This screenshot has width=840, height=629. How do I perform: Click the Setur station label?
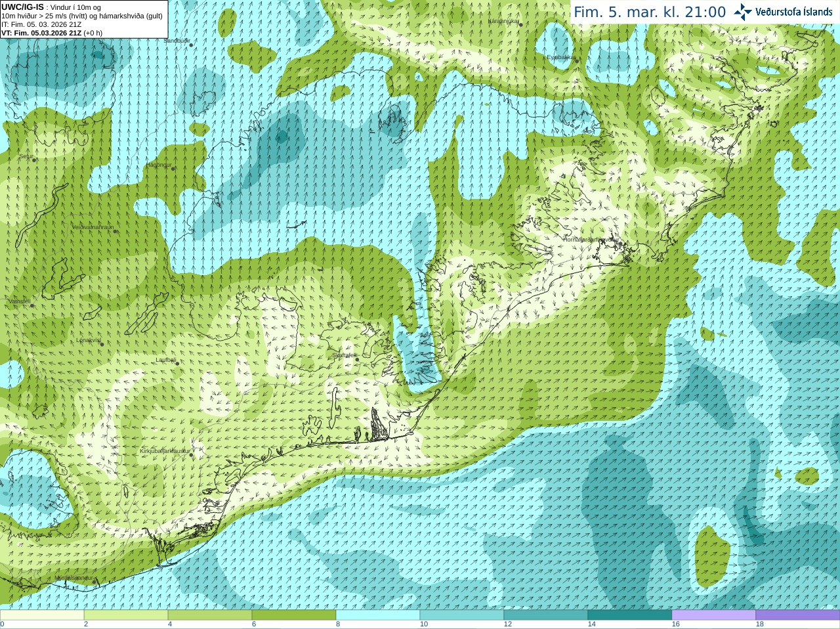(x=26, y=157)
